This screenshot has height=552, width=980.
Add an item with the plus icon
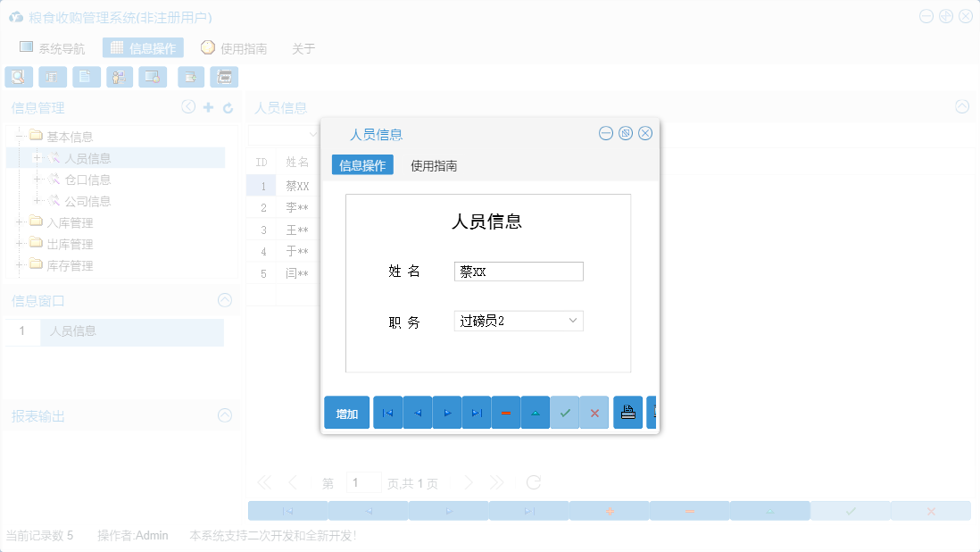[209, 107]
